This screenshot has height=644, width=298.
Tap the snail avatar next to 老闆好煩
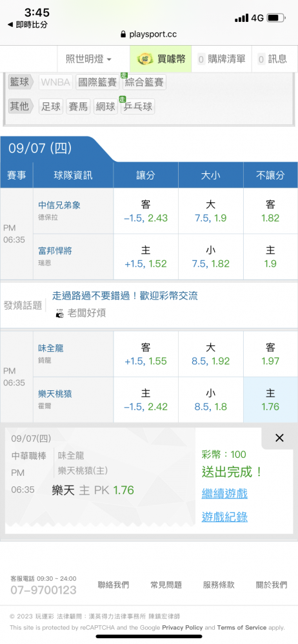coord(60,314)
